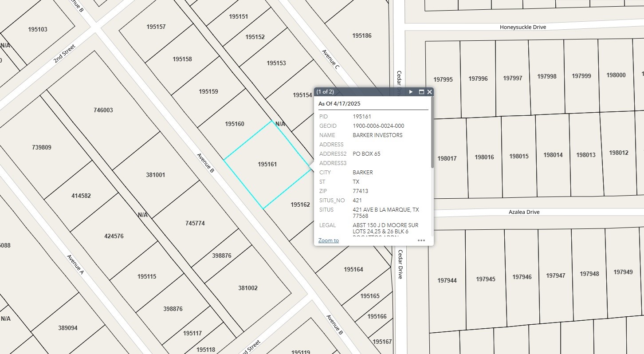Click parcel 739809 on the map
The width and height of the screenshot is (644, 354).
click(x=42, y=147)
